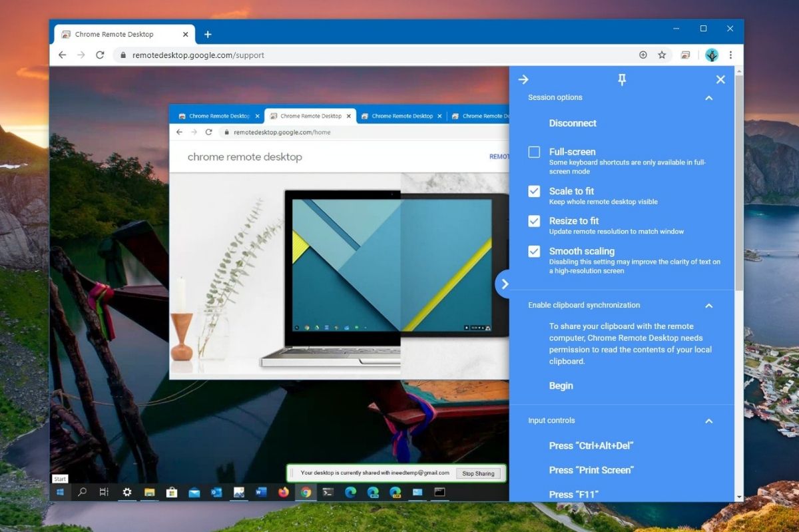The image size is (799, 532).
Task: Switch to Chrome on remote taskbar
Action: 306,493
